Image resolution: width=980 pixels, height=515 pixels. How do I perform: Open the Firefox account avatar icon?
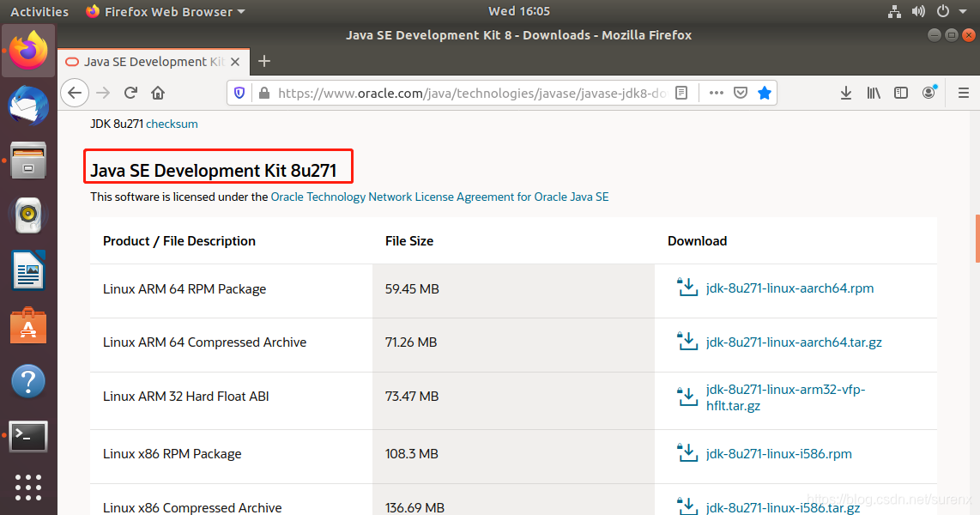[x=929, y=93]
